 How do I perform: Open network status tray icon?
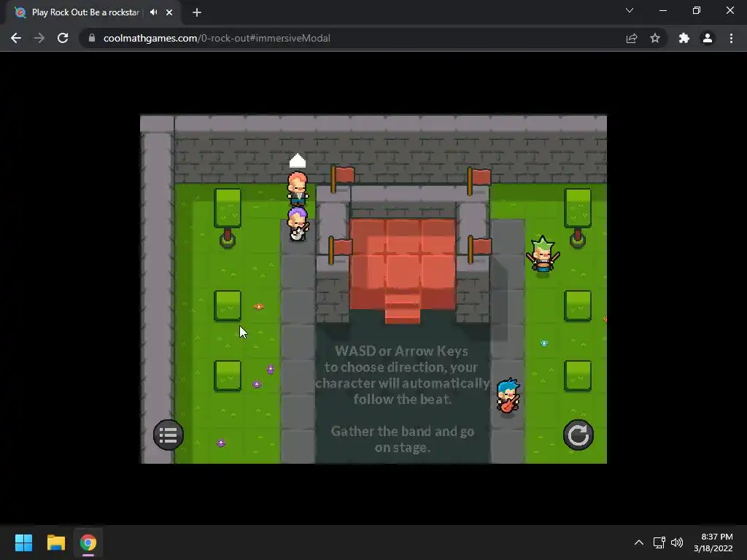pos(659,542)
